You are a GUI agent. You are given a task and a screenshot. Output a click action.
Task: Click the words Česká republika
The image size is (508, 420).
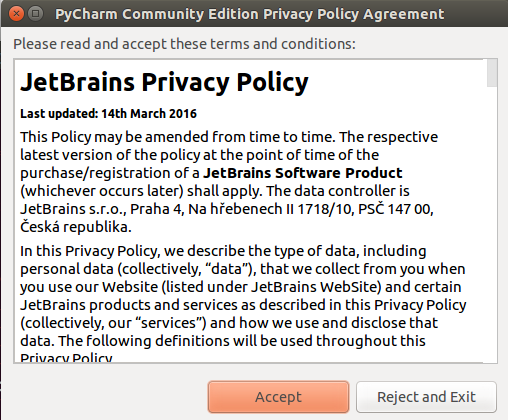pos(76,227)
